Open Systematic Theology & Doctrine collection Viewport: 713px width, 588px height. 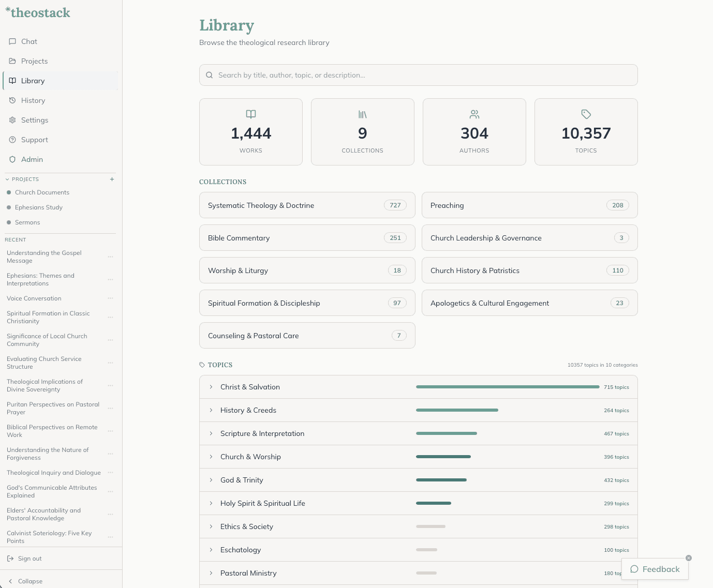click(x=307, y=205)
